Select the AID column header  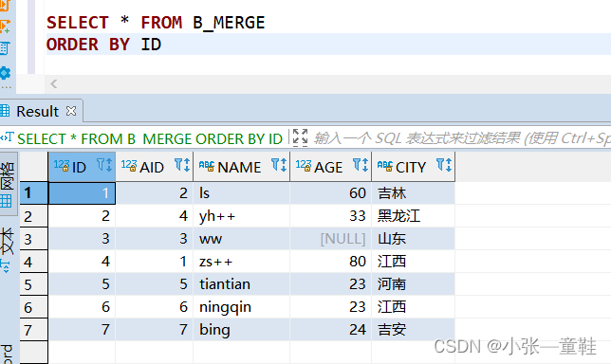(x=155, y=167)
